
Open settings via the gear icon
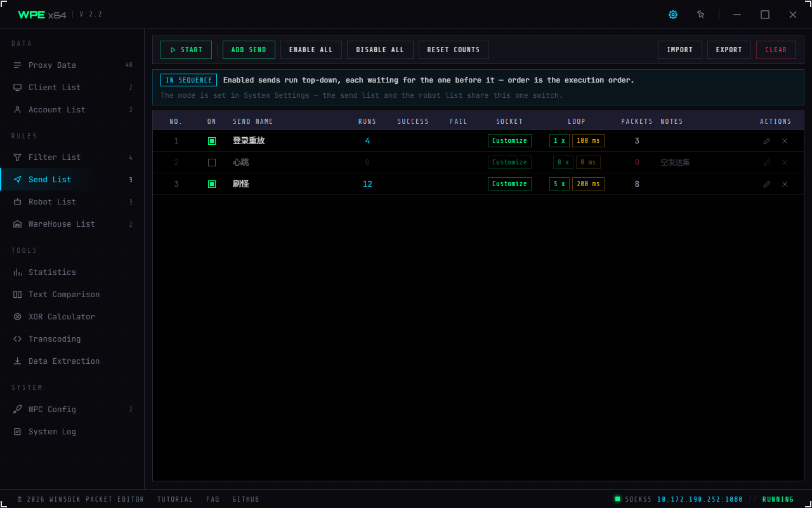(x=673, y=15)
